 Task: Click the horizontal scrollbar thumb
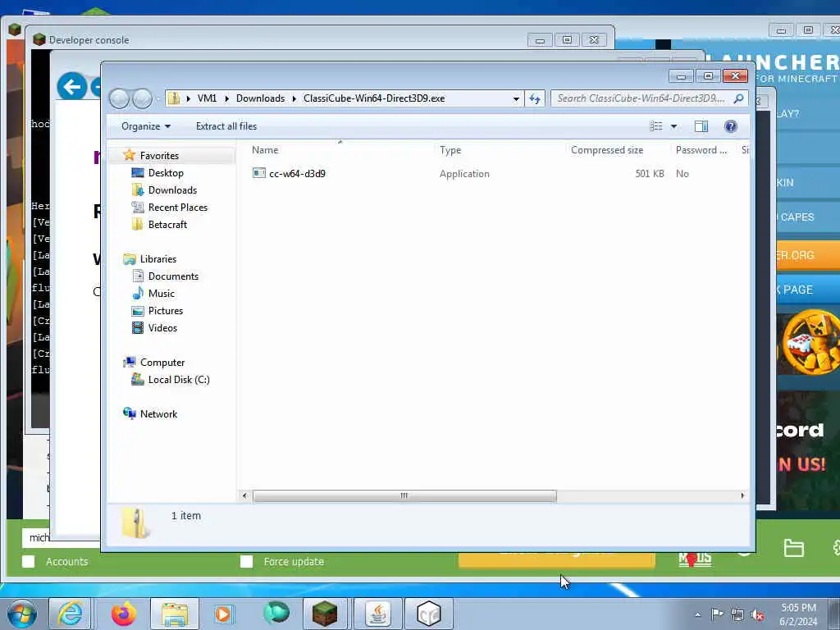pos(404,495)
